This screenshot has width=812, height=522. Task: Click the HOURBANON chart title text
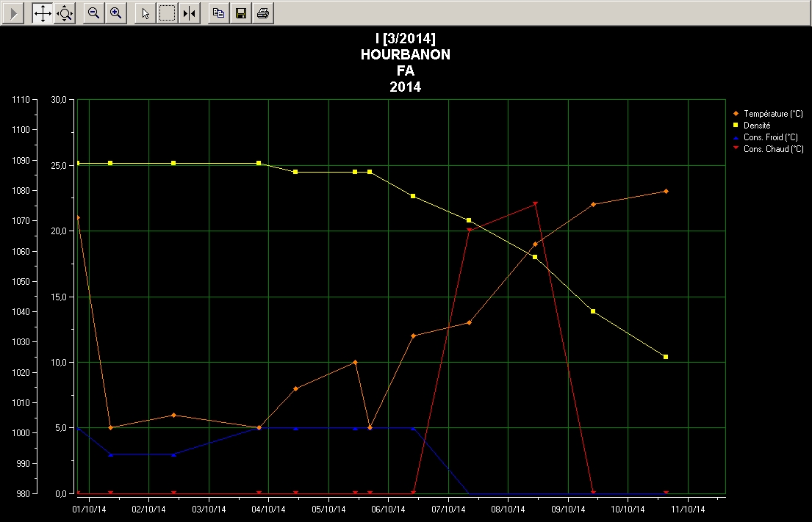click(406, 55)
